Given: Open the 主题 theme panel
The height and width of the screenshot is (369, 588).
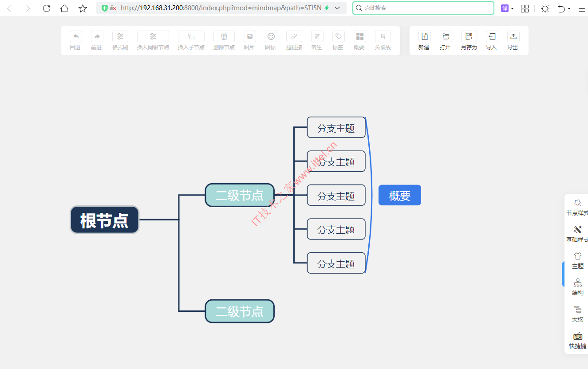Looking at the screenshot, I should pos(578,261).
